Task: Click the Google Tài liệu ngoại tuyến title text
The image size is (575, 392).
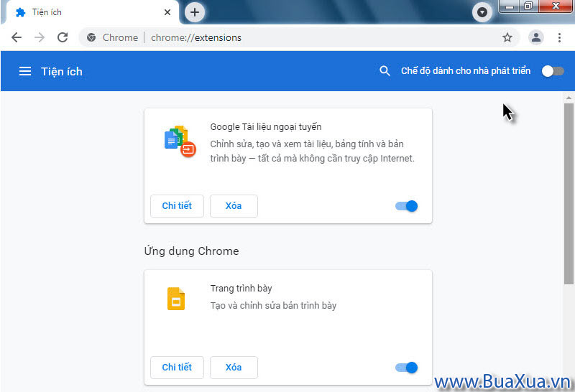Action: pos(266,127)
